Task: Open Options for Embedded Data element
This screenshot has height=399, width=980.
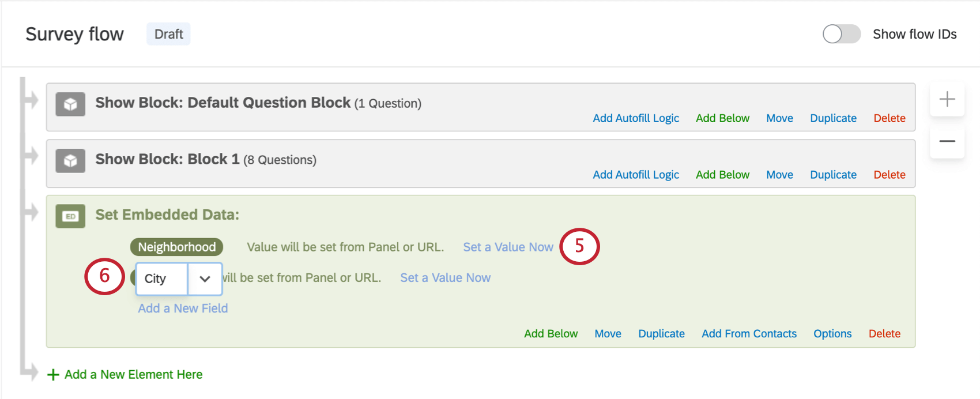Action: [x=832, y=334]
